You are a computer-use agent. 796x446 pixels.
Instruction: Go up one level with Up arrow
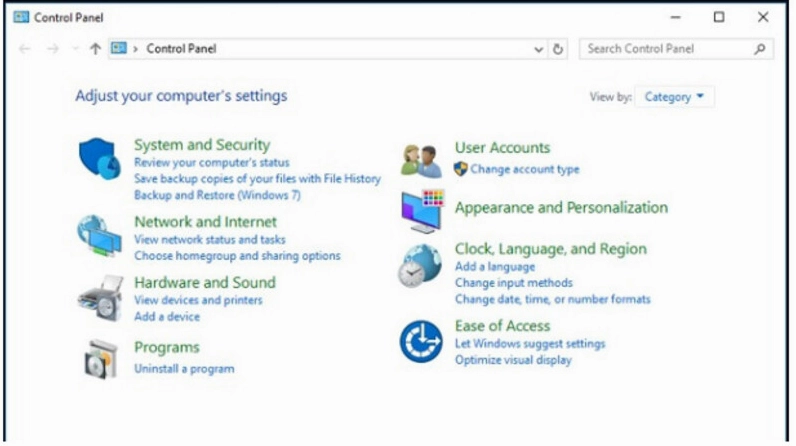(x=95, y=49)
